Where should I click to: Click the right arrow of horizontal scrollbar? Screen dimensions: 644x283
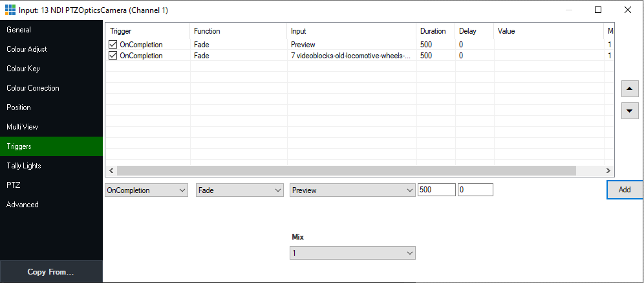[608, 170]
